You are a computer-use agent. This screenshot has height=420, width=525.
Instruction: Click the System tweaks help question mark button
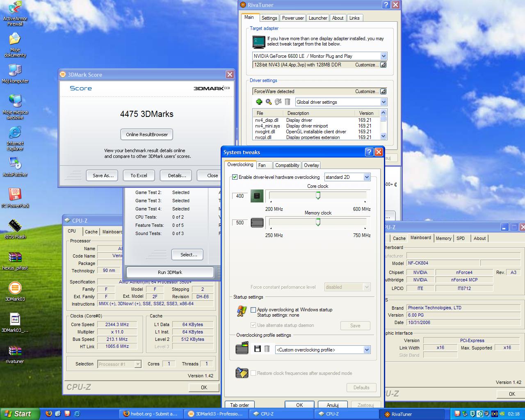click(369, 152)
